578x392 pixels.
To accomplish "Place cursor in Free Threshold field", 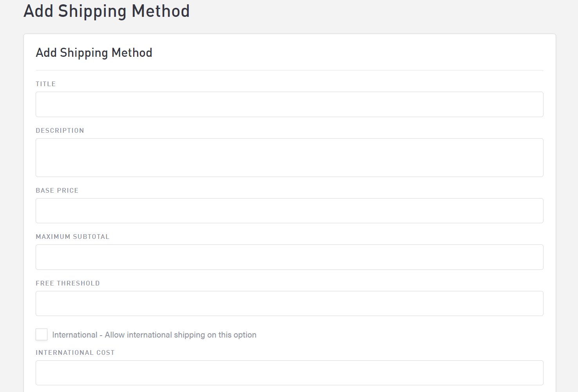I will point(289,303).
